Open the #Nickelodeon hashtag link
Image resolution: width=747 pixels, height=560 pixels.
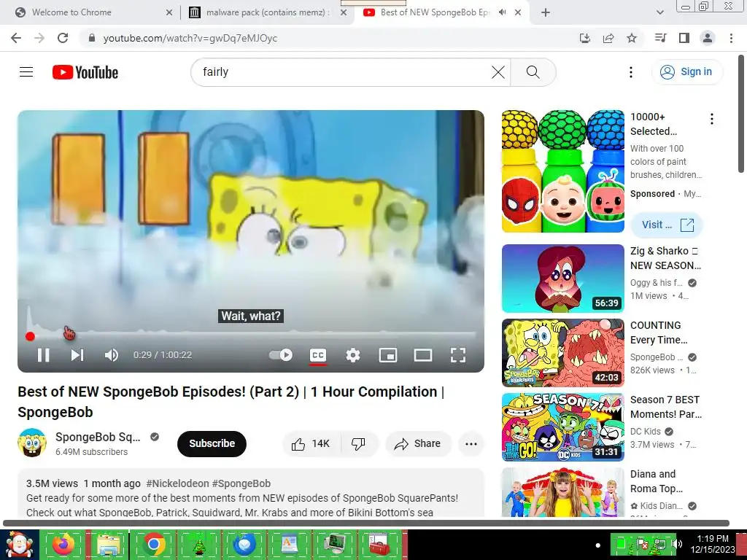177,483
